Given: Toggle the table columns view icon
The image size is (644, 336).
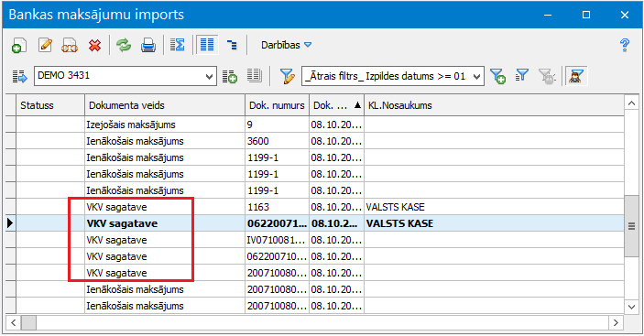Looking at the screenshot, I should point(207,45).
